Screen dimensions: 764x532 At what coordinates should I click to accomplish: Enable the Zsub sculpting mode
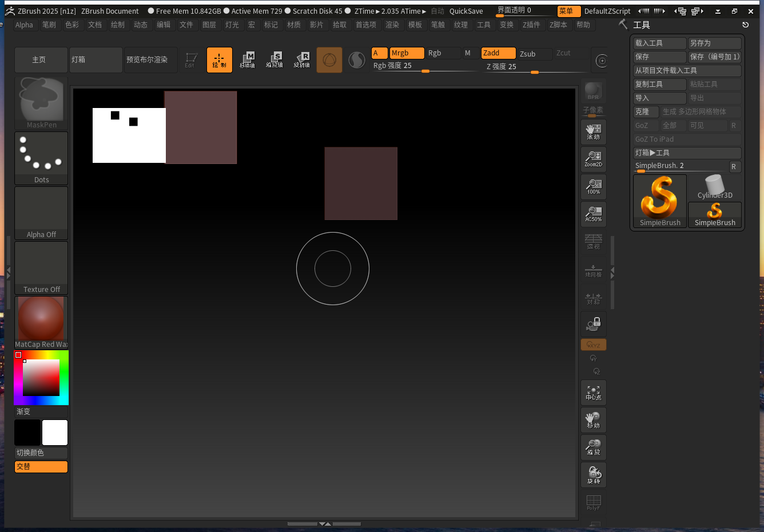535,53
